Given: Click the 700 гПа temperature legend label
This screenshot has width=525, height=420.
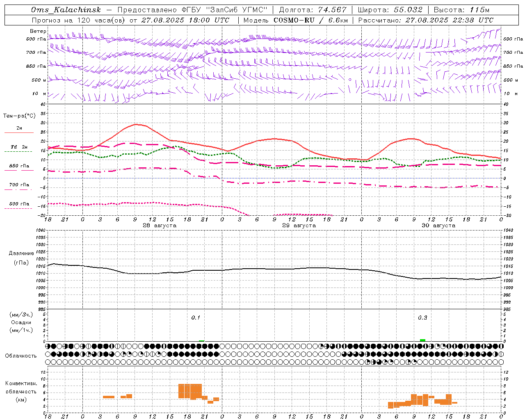Looking at the screenshot, I should (x=19, y=185).
